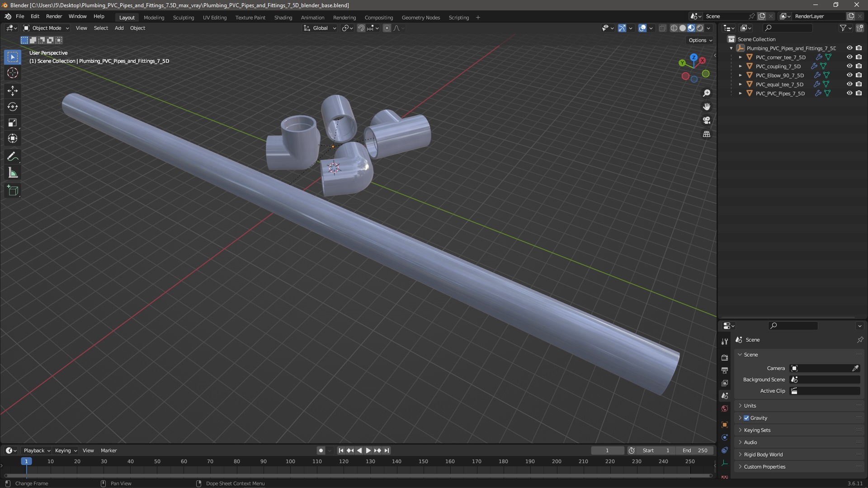The width and height of the screenshot is (868, 488).
Task: Toggle viewport gizmos button
Action: (622, 28)
